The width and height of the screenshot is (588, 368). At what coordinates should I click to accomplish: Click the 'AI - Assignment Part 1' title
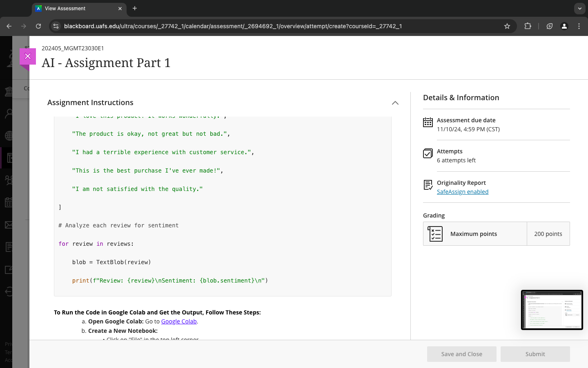pos(106,63)
